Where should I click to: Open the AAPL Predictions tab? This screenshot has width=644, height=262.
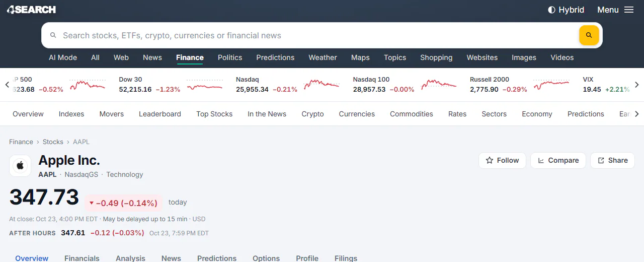(x=217, y=258)
